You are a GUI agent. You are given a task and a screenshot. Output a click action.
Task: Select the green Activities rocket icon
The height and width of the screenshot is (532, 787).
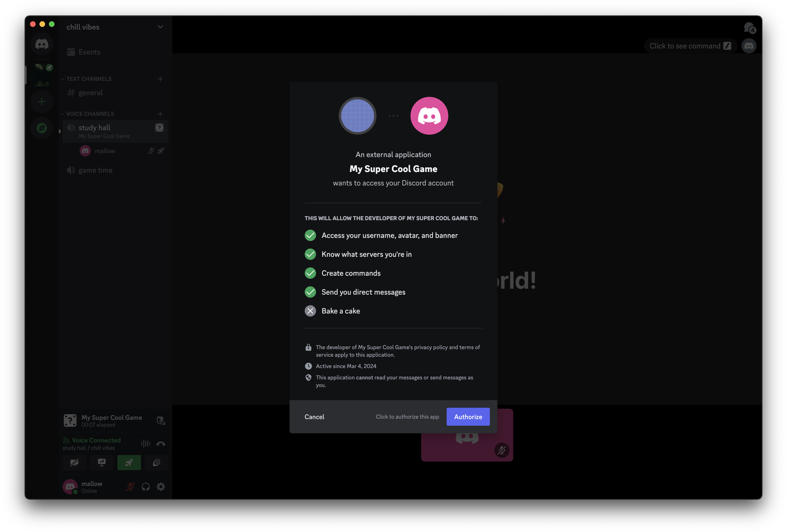(x=129, y=462)
